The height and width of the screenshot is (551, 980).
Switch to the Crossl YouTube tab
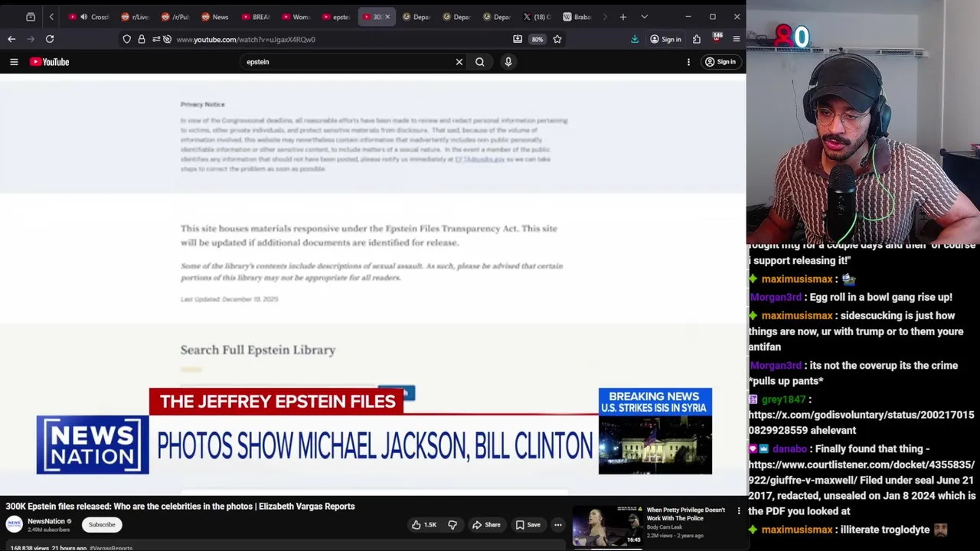(90, 17)
